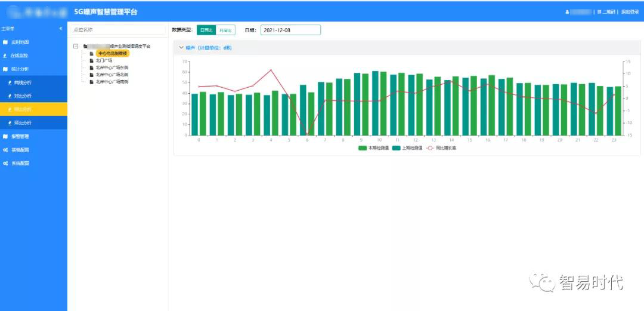
Task: Click the file icon beside 北岸中心广场南侧
Action: (x=92, y=81)
